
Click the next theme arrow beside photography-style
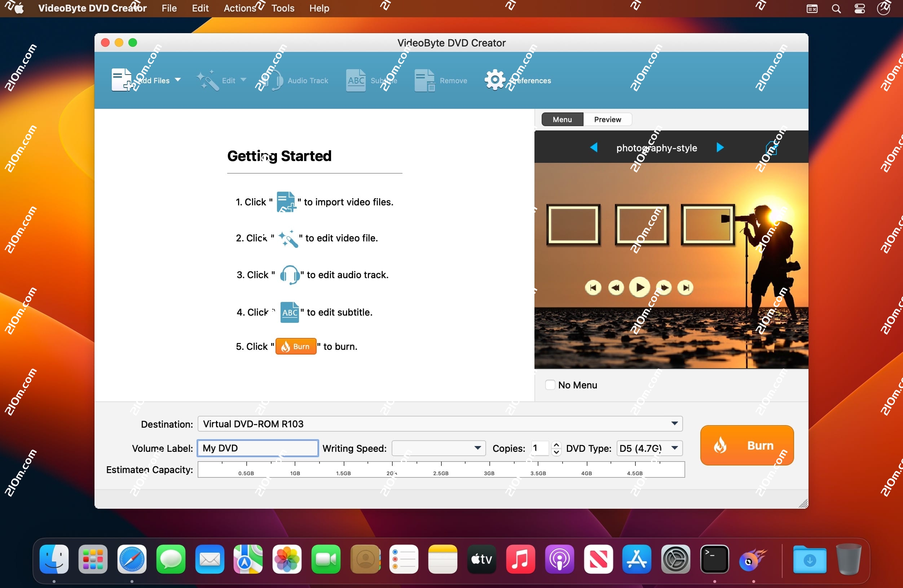(x=720, y=147)
